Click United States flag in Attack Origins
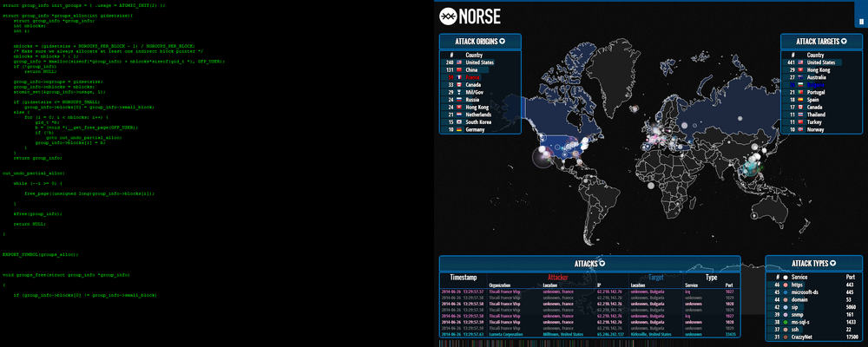The width and height of the screenshot is (868, 347). [459, 62]
